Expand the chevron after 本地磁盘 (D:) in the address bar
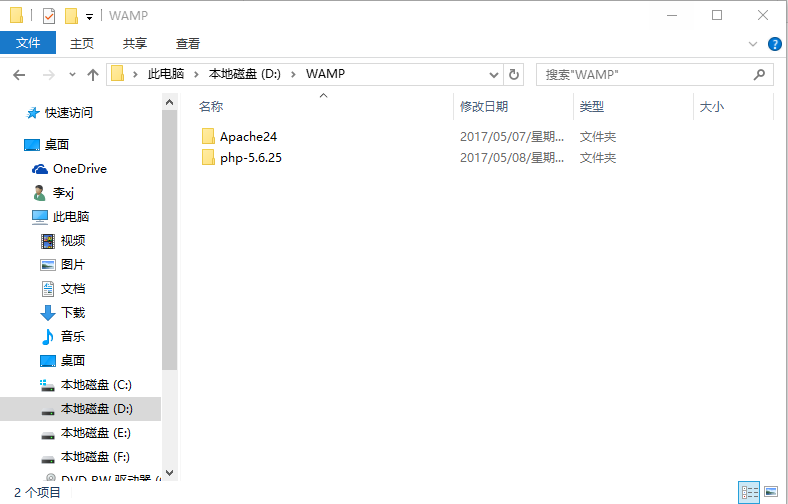 (x=293, y=74)
